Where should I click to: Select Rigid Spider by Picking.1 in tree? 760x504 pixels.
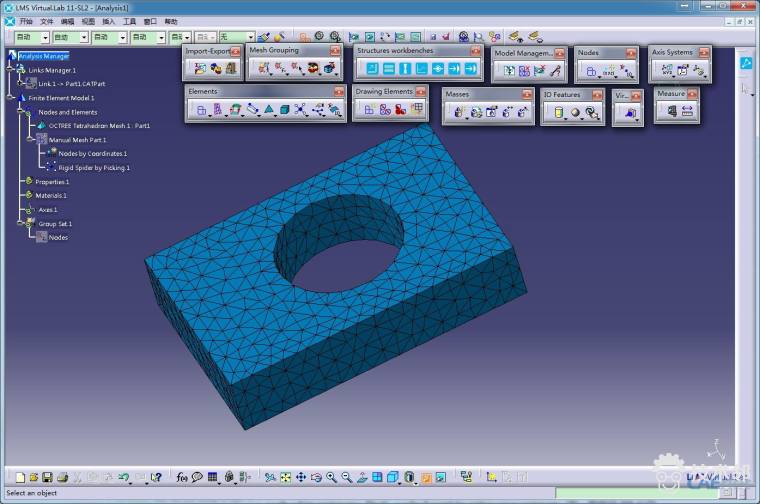(x=94, y=168)
